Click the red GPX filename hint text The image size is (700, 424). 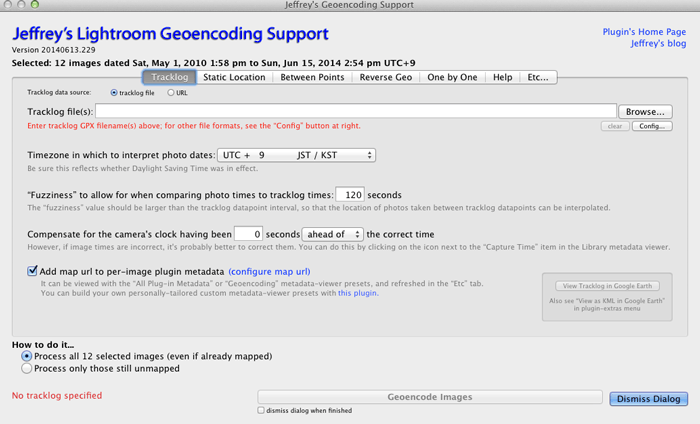pos(194,126)
